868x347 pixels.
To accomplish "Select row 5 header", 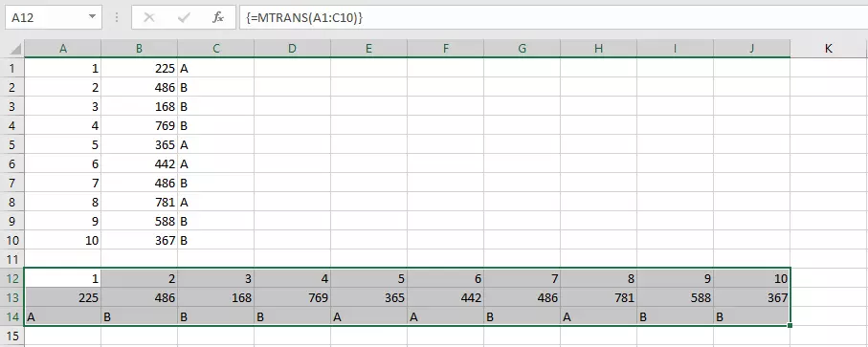I will (12, 144).
